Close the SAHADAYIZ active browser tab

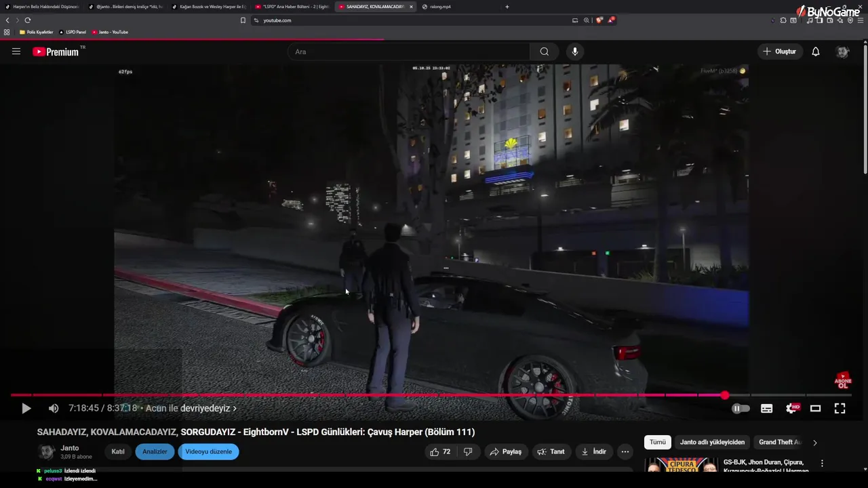click(411, 7)
